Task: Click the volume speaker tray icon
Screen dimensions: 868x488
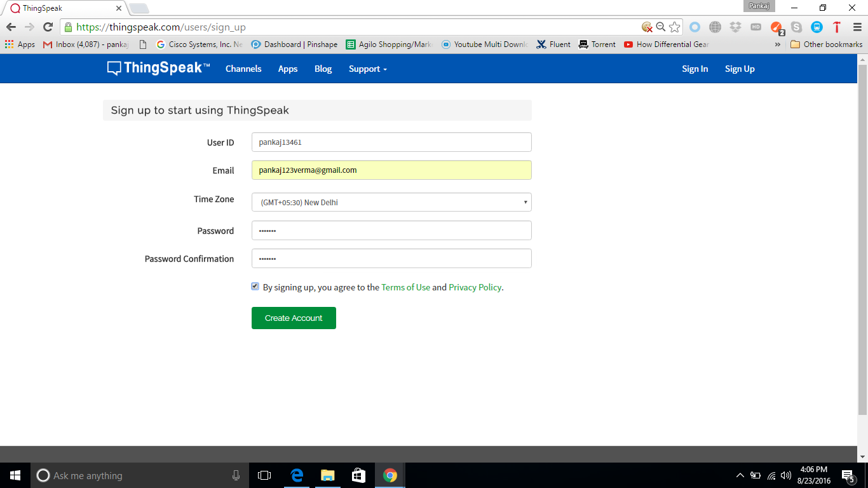Action: point(786,475)
